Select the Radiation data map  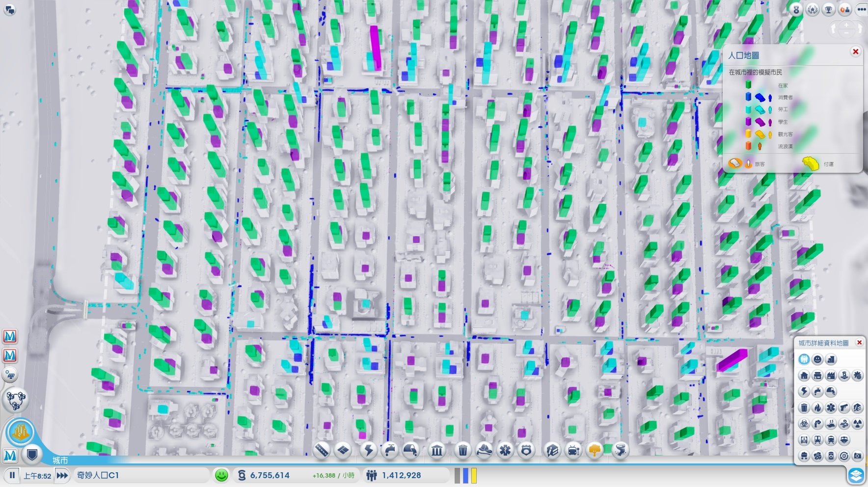(x=858, y=424)
